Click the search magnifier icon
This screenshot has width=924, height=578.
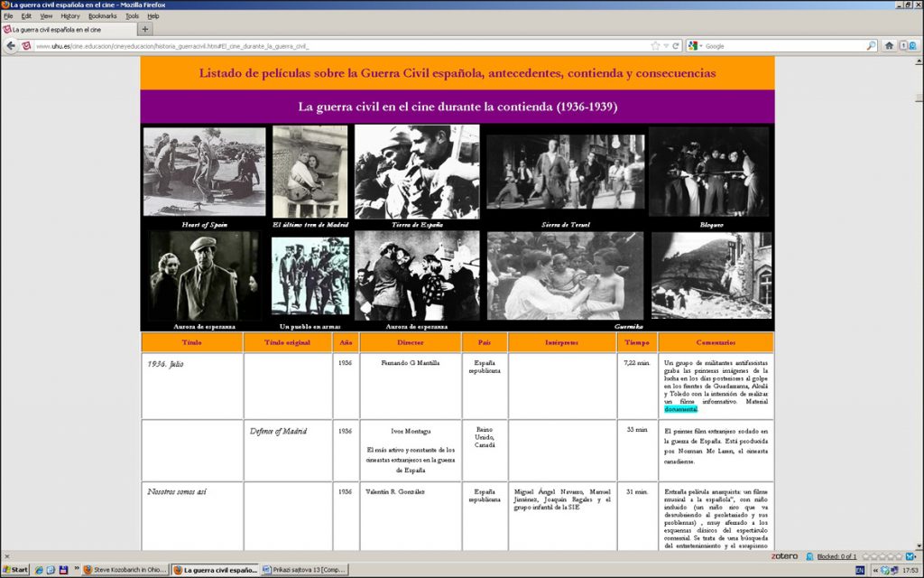coord(871,46)
